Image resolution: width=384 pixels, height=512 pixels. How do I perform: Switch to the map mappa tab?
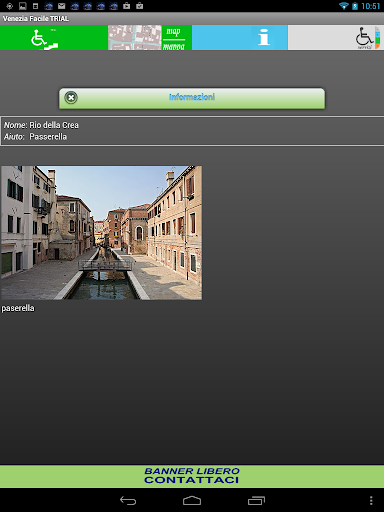(150, 38)
